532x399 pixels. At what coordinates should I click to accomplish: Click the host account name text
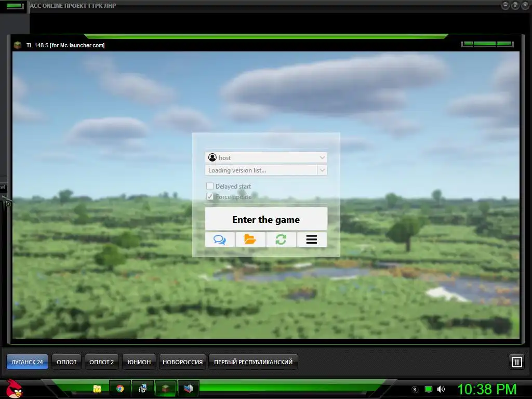point(224,158)
